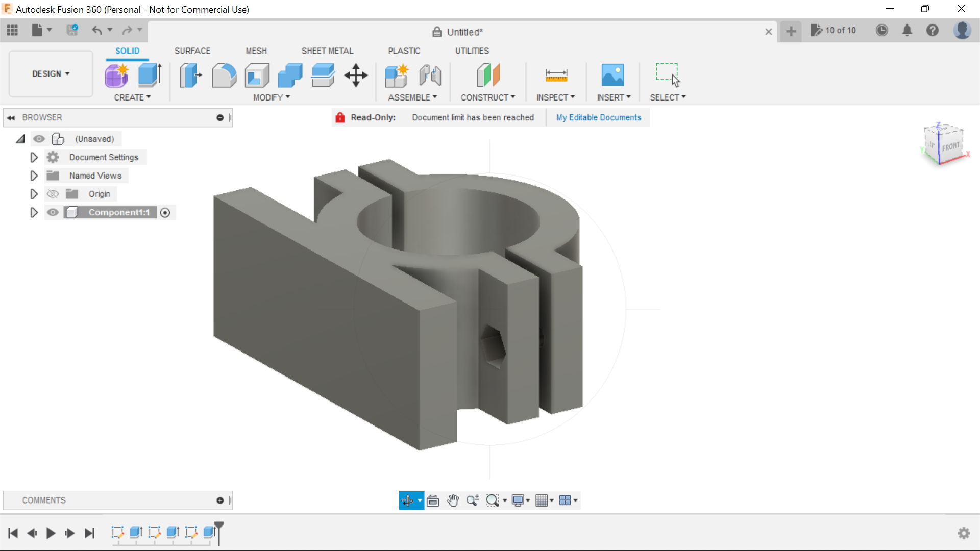Click the Insert image icon

click(612, 76)
